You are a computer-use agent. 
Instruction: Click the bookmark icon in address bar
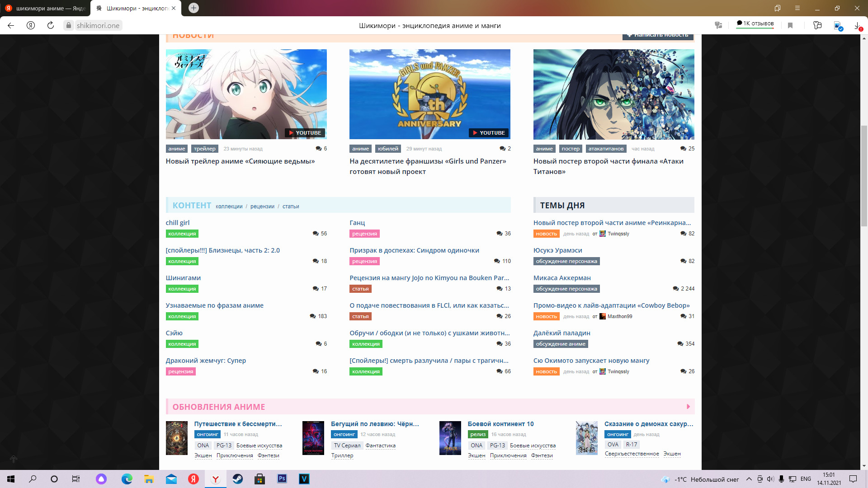click(790, 25)
